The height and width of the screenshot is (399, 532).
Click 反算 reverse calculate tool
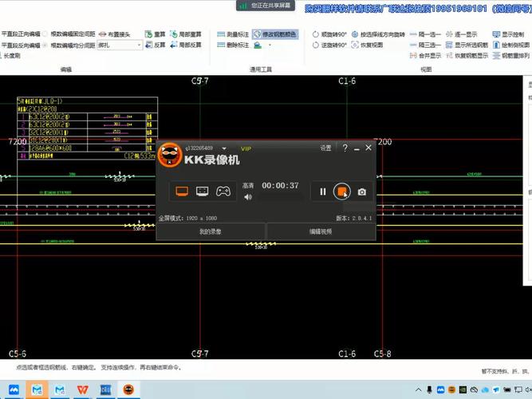click(155, 45)
